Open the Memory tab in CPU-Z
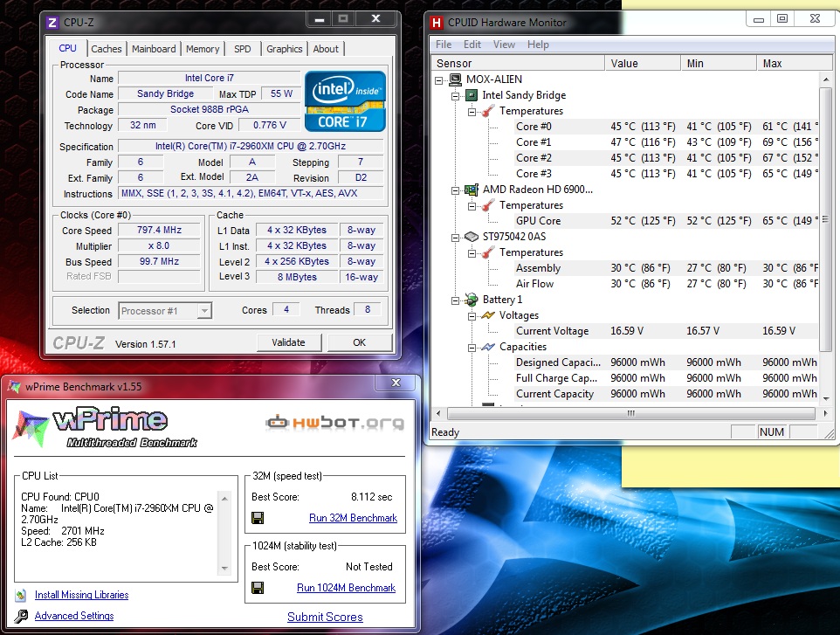840x635 pixels. coord(203,49)
